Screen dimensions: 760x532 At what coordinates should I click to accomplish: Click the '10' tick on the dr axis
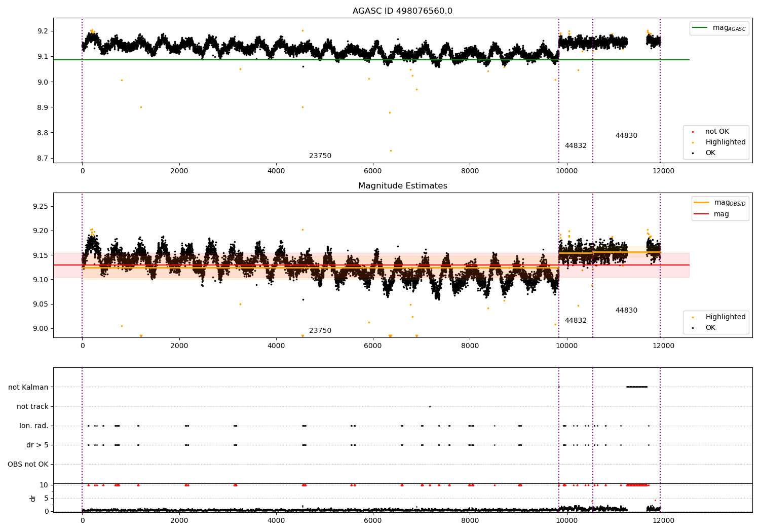click(44, 485)
